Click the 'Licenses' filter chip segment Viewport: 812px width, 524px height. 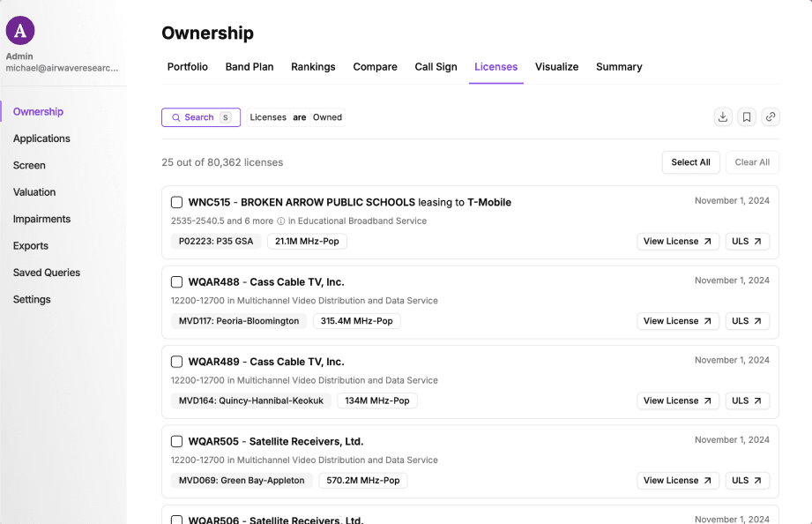pos(268,117)
